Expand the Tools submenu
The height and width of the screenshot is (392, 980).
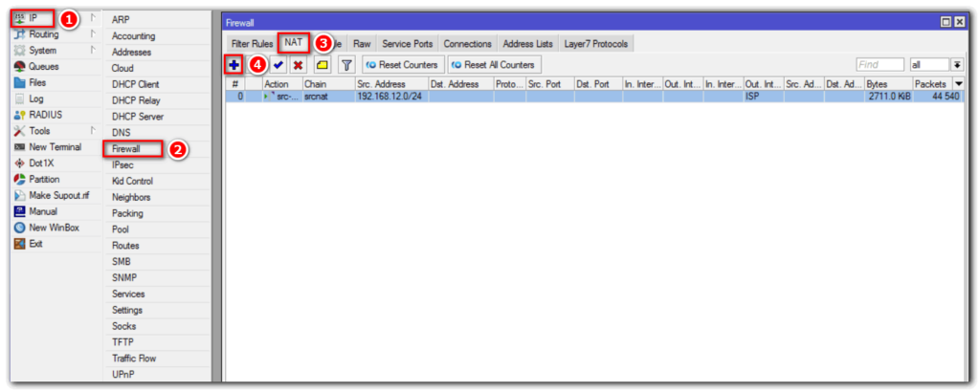[x=40, y=131]
